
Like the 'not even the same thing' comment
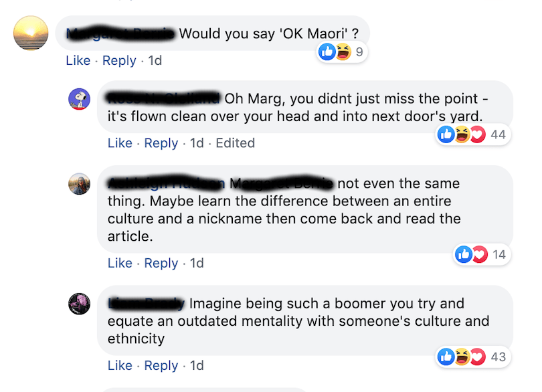120,264
